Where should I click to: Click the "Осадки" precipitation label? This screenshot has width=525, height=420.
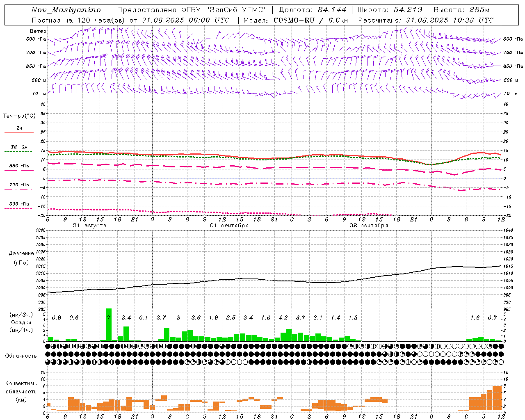point(21,322)
